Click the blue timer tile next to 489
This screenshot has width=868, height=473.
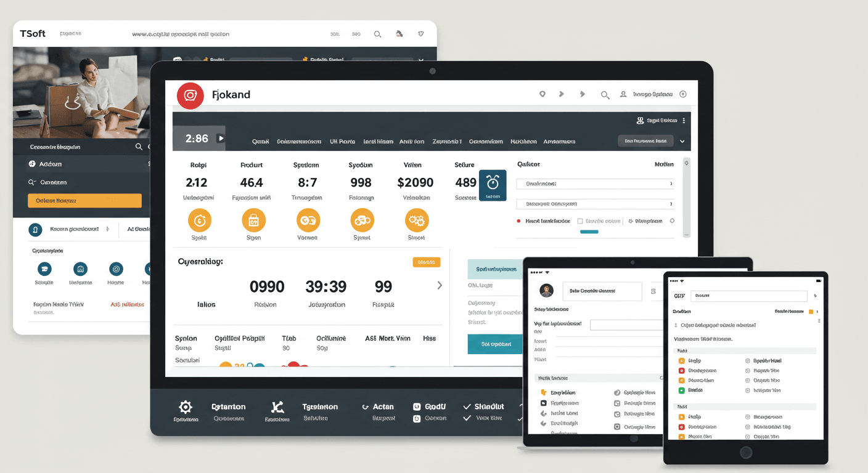pos(493,185)
